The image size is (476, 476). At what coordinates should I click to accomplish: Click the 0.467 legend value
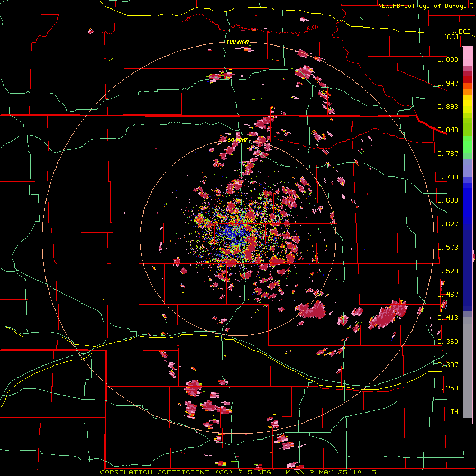tap(448, 295)
